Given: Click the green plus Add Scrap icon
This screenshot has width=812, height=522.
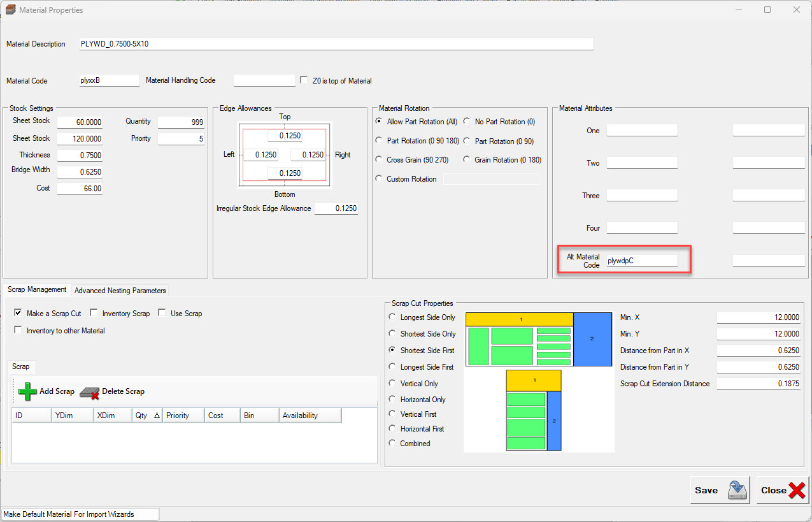Looking at the screenshot, I should click(27, 391).
